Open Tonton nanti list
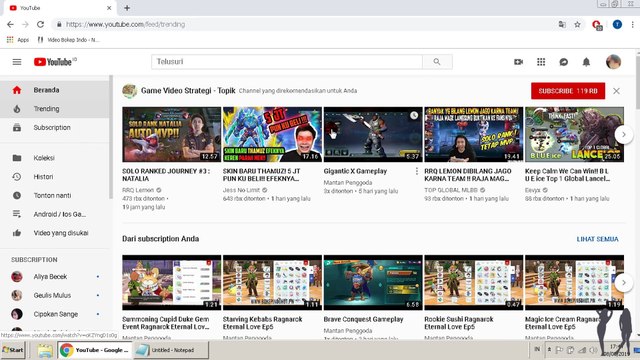 point(54,195)
